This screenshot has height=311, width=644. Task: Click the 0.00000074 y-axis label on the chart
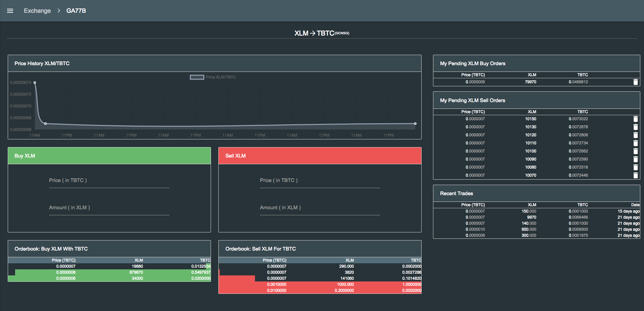pos(20,83)
